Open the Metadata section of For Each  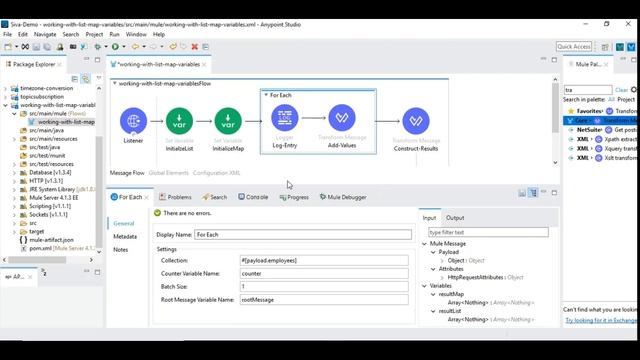(125, 236)
